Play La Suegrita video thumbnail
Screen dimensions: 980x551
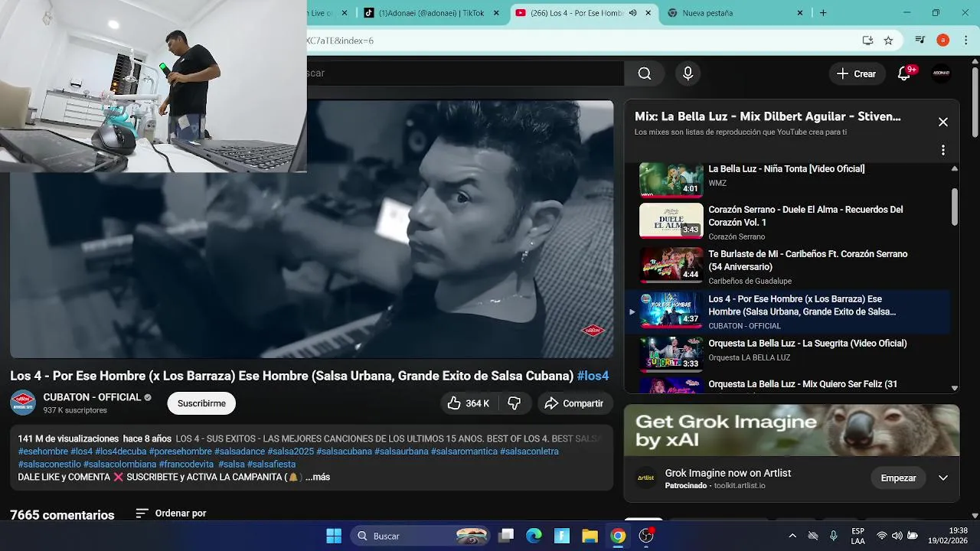pos(671,354)
